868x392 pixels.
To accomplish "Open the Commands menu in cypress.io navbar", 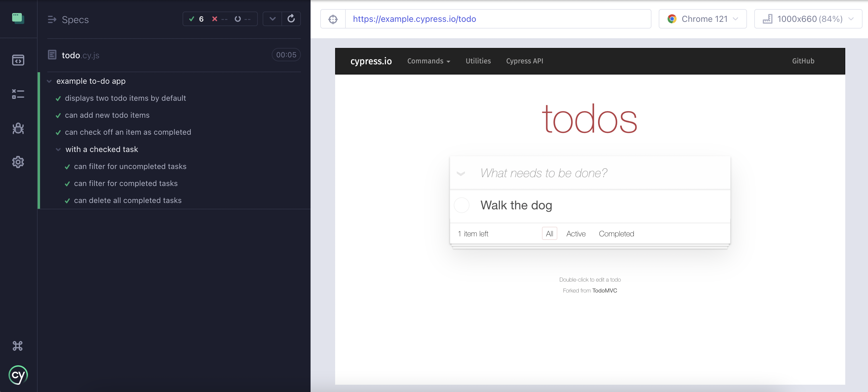I will point(429,61).
